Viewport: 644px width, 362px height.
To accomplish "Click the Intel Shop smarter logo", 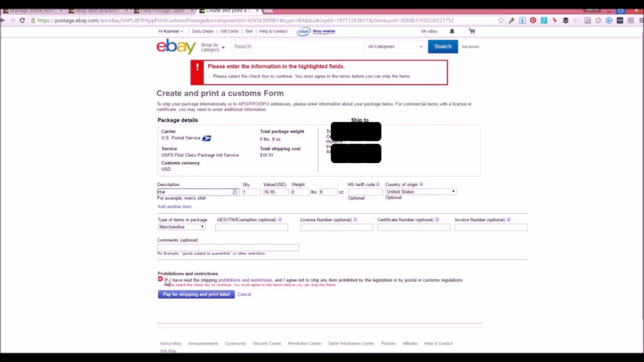I will click(x=303, y=31).
